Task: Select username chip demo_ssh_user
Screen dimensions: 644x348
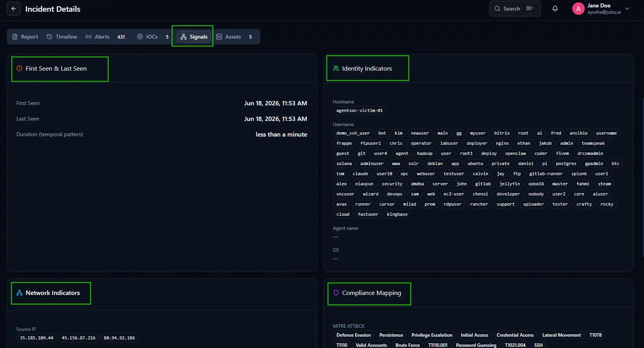Action: [353, 133]
